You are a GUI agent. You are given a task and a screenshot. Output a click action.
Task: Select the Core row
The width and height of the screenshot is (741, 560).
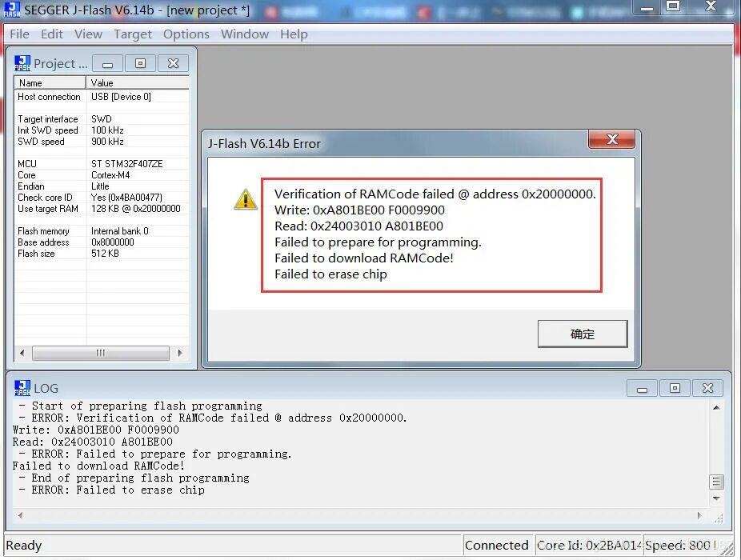coord(102,175)
